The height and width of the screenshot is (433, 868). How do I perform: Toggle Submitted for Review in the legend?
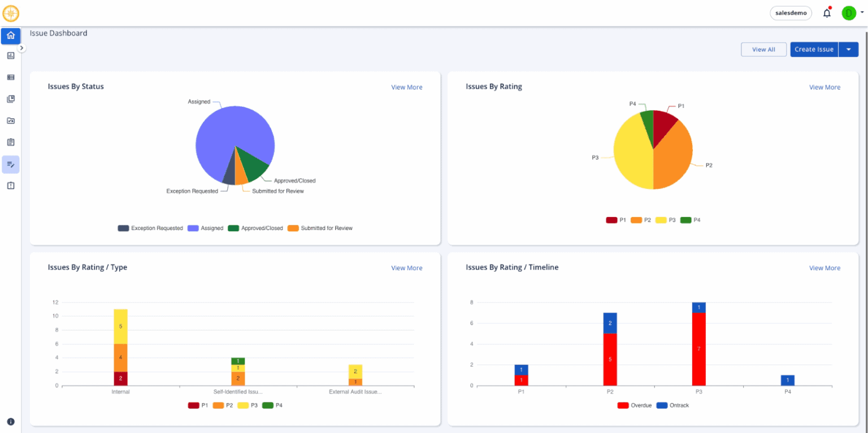pos(320,228)
